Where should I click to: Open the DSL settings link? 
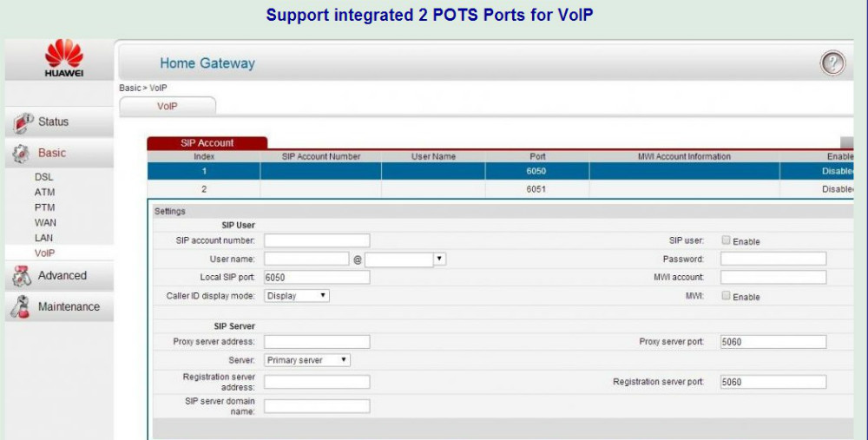point(44,177)
